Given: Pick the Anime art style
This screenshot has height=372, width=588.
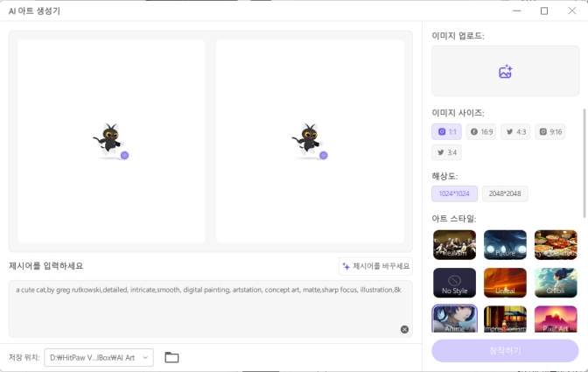Looking at the screenshot, I should (454, 319).
